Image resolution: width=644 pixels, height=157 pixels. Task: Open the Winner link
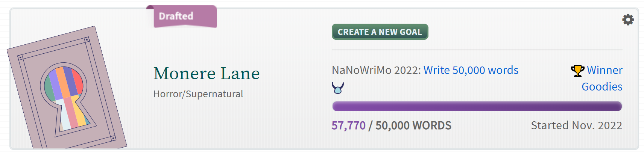(x=604, y=70)
